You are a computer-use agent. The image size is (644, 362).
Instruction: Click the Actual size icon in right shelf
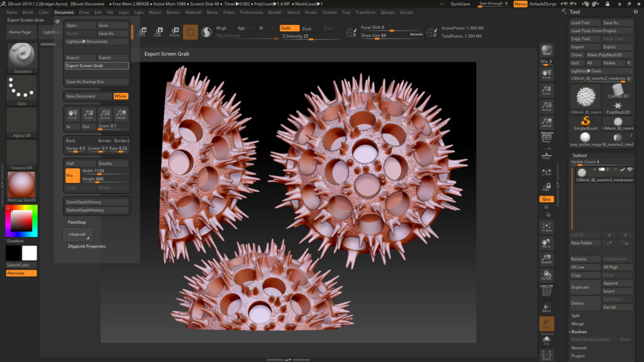547,106
